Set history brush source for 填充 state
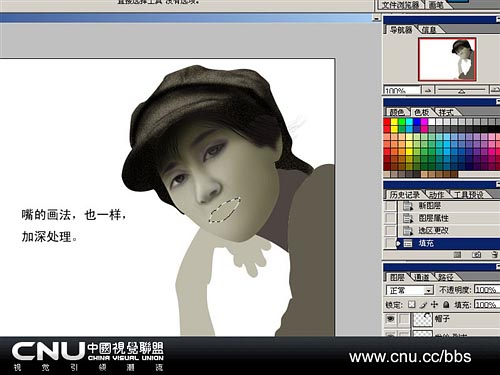Image resolution: width=500 pixels, height=375 pixels. coord(390,243)
